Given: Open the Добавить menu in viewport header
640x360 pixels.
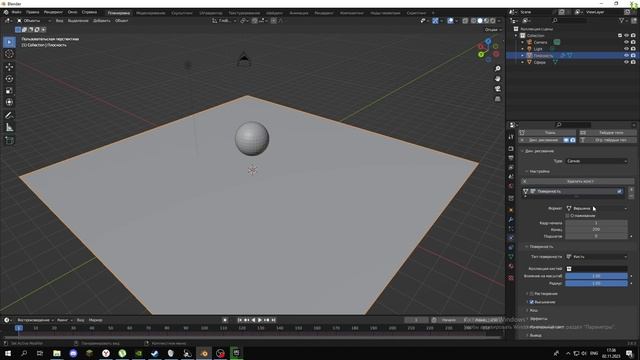Looking at the screenshot, I should tap(102, 20).
